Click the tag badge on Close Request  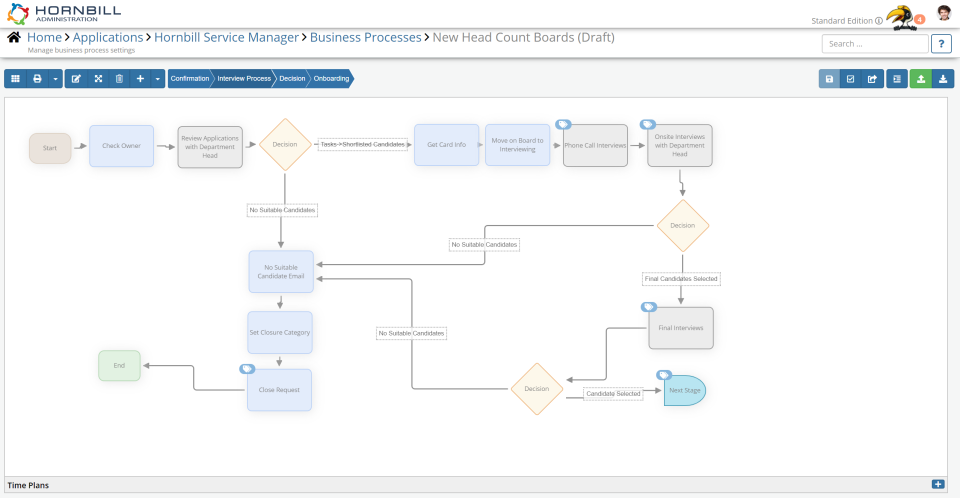(x=247, y=369)
